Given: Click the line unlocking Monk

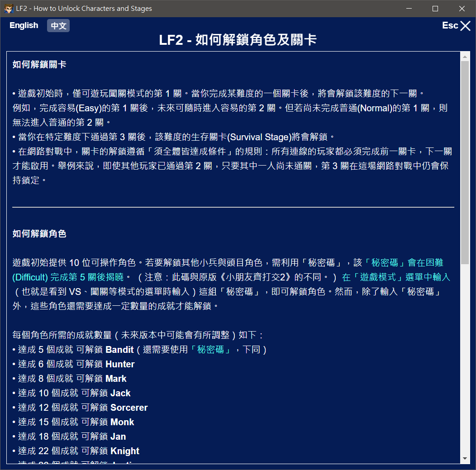Looking at the screenshot, I should coord(73,422).
